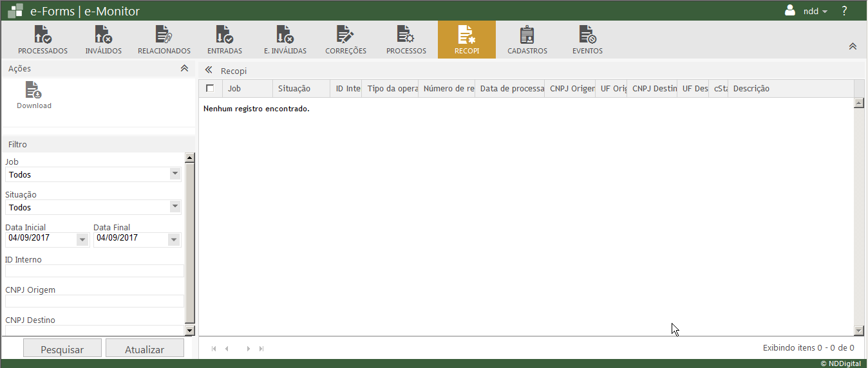This screenshot has height=368, width=868.
Task: Sort by the Data de processamento column
Action: 510,89
